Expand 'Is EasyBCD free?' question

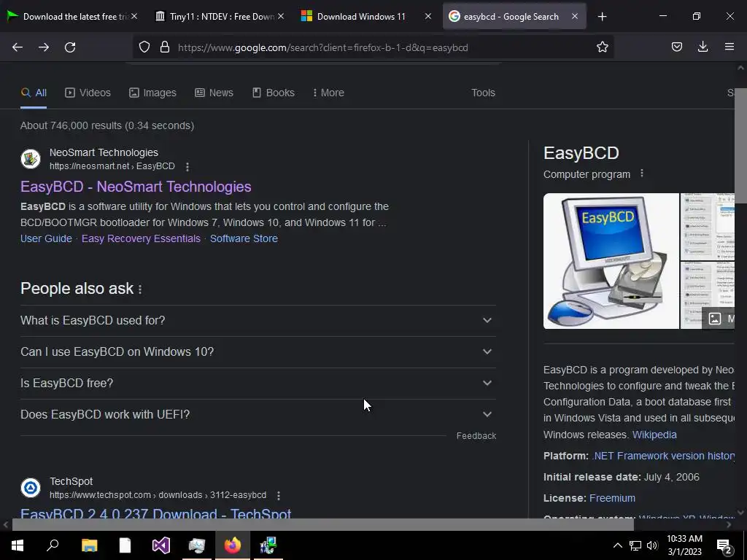click(x=258, y=384)
